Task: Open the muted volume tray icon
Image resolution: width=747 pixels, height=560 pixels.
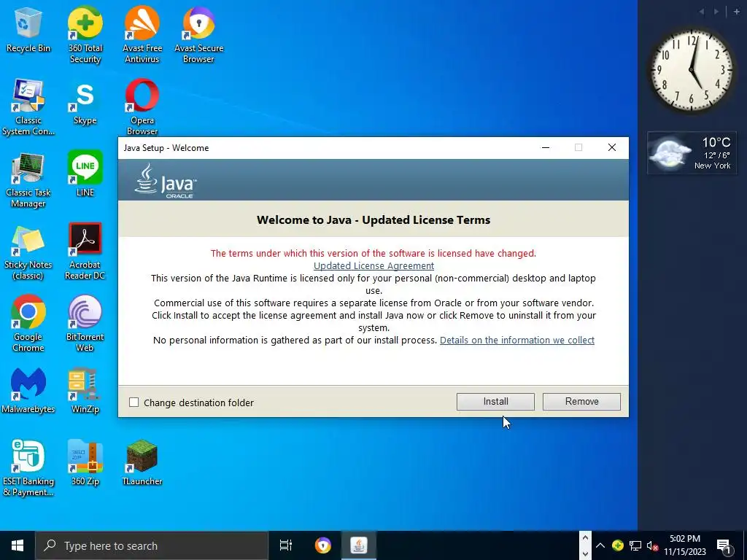Action: (x=652, y=545)
